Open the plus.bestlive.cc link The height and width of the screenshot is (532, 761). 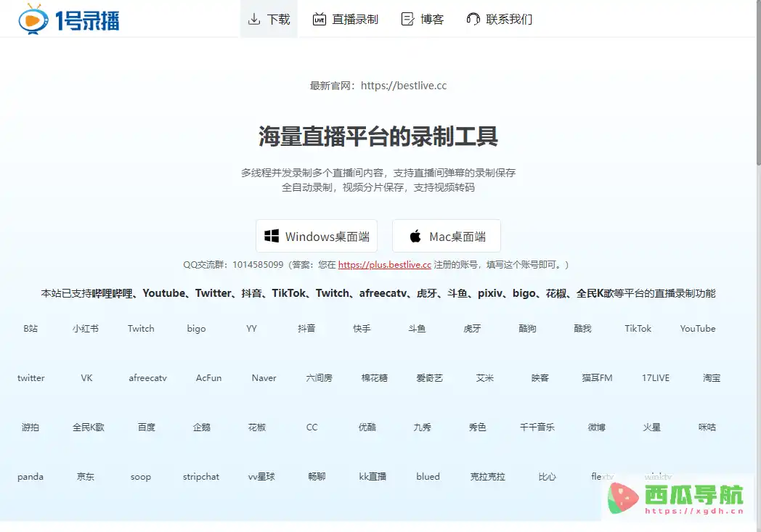[384, 265]
